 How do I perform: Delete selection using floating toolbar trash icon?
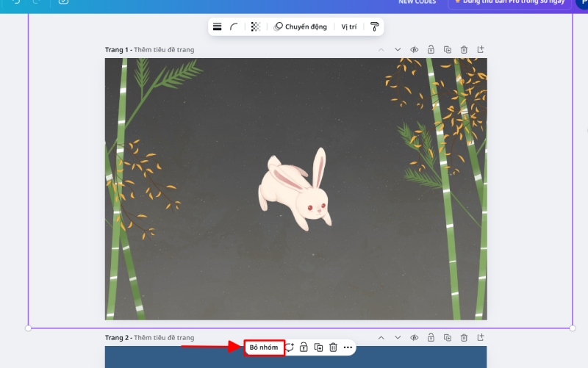333,347
